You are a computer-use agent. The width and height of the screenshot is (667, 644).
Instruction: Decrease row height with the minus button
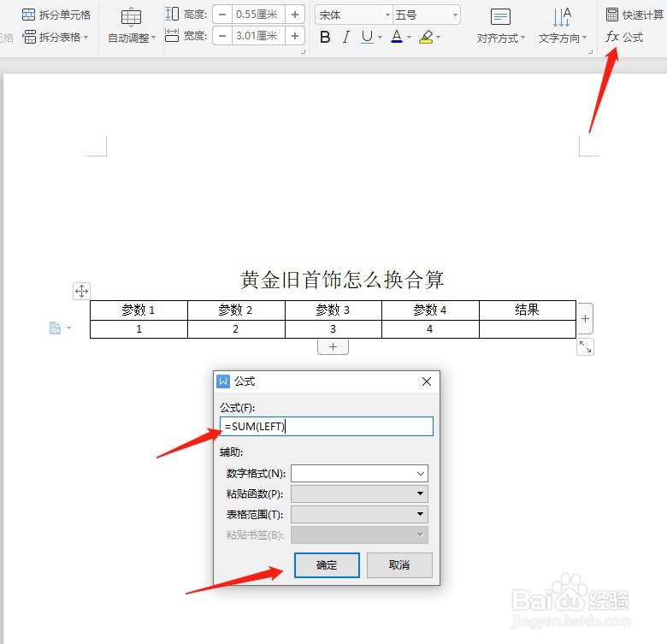tap(222, 15)
